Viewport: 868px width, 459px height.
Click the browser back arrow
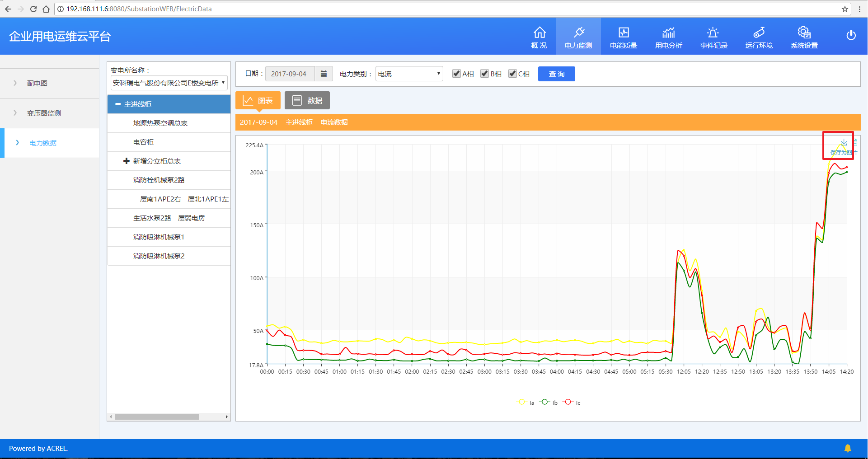point(8,9)
